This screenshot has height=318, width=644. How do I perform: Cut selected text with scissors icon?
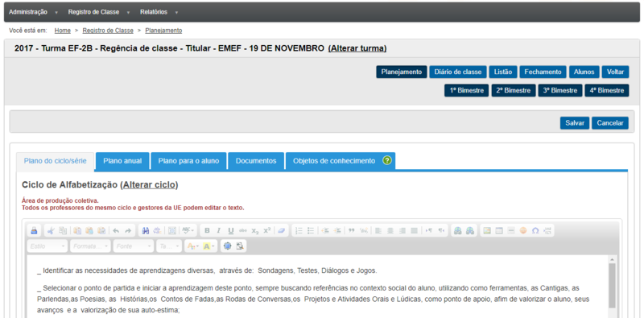[x=51, y=230]
